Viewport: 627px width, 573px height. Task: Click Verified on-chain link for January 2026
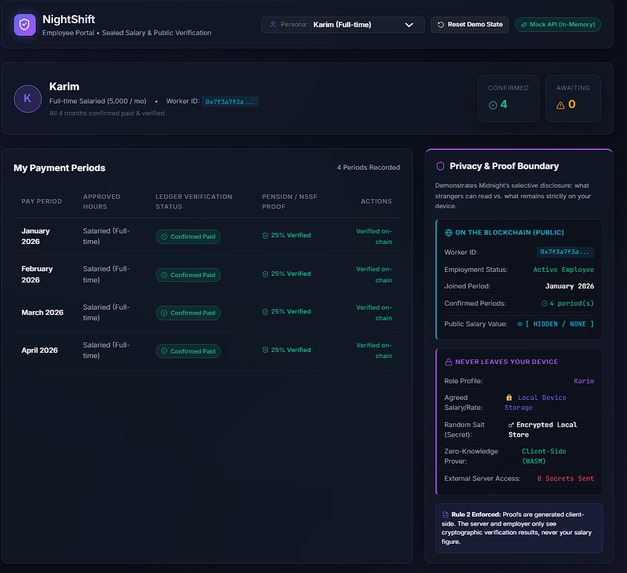click(x=374, y=236)
